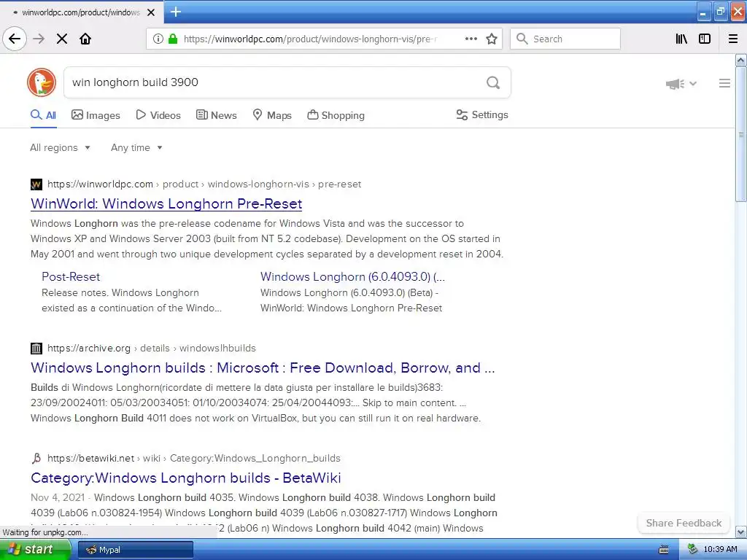Open a new tab with plus button

click(176, 12)
